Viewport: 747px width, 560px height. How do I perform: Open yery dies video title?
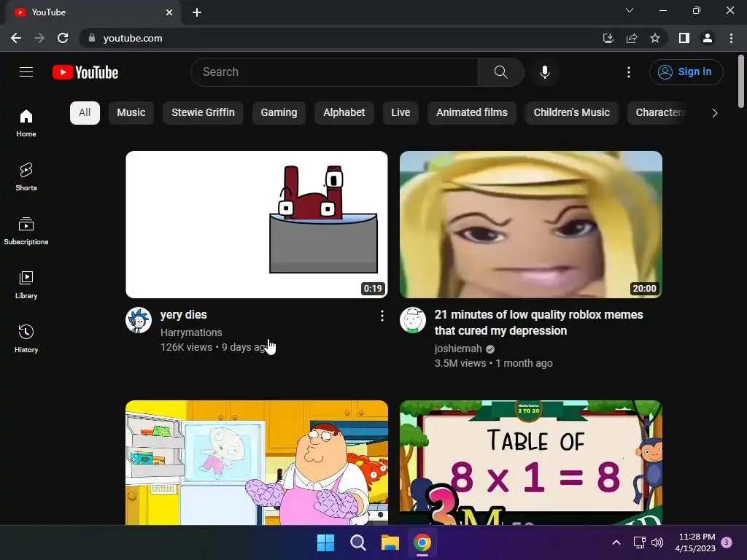183,315
